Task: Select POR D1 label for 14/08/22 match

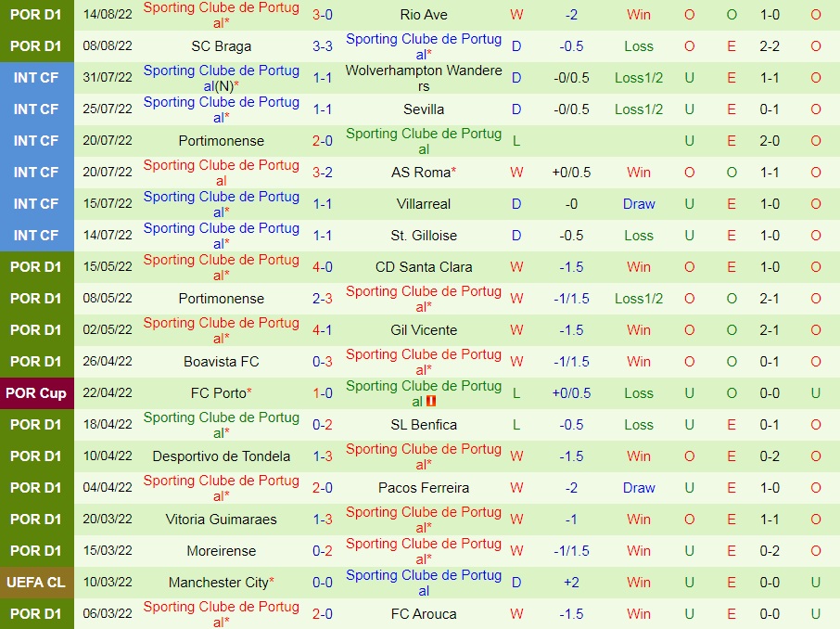Action: click(x=36, y=15)
